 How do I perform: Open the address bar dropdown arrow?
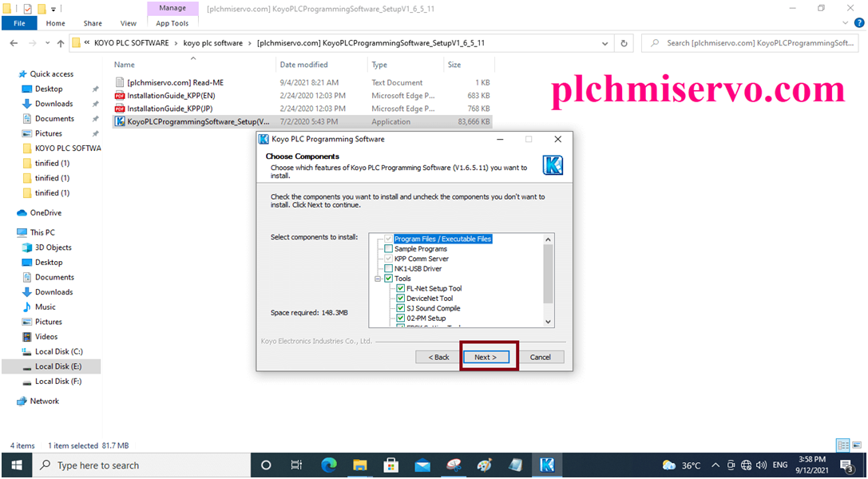605,42
